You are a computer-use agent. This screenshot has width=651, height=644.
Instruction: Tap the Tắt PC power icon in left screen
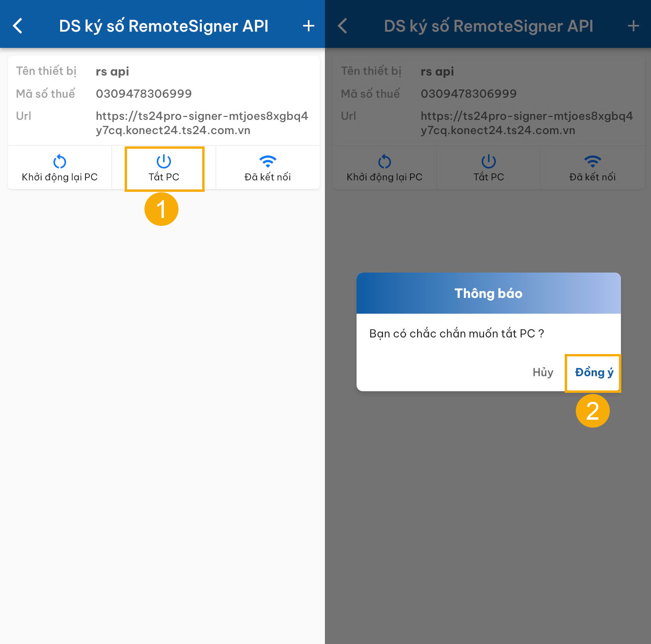click(164, 161)
